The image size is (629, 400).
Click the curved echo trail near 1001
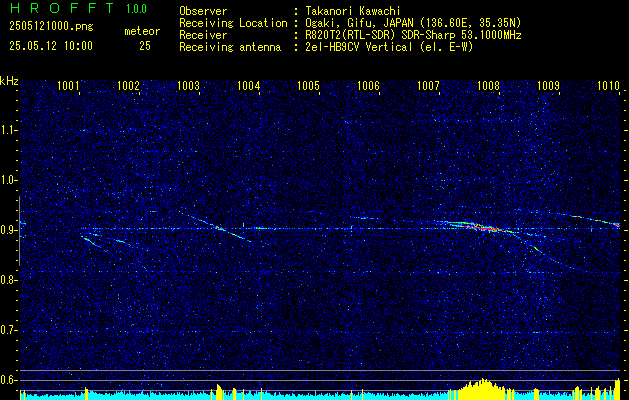pyautogui.click(x=94, y=244)
